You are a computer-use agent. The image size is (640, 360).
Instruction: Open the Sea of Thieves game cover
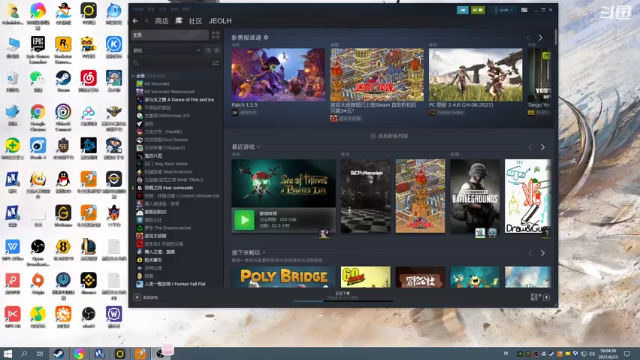point(284,183)
